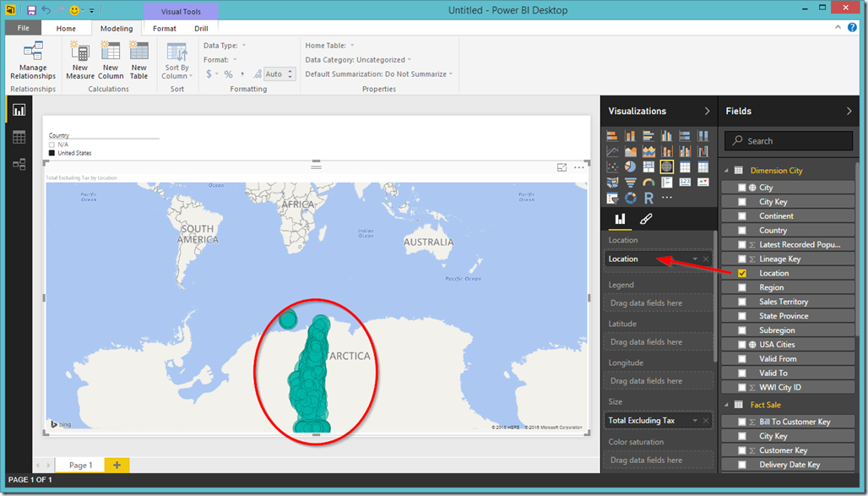This screenshot has width=868, height=496.
Task: Open the import custom visual ellipsis
Action: coord(666,198)
